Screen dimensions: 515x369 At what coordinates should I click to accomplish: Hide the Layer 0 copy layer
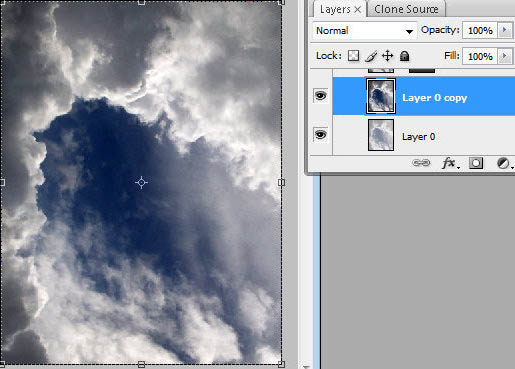pyautogui.click(x=321, y=96)
